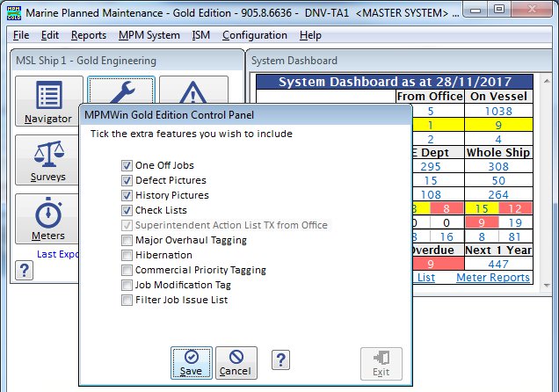Viewport: 559px width, 392px height.
Task: Click the Whole Ship cell 81
Action: [516, 236]
